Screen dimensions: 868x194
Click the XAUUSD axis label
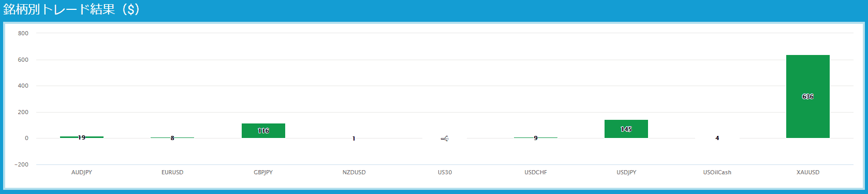[x=808, y=172]
